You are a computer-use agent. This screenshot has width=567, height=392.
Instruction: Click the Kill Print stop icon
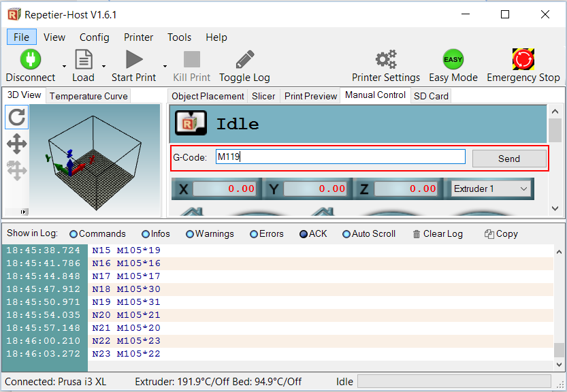click(x=192, y=59)
